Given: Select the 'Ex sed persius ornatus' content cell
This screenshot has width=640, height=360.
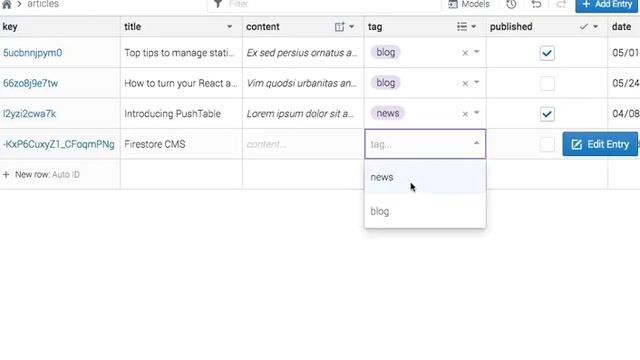Looking at the screenshot, I should pos(303,53).
